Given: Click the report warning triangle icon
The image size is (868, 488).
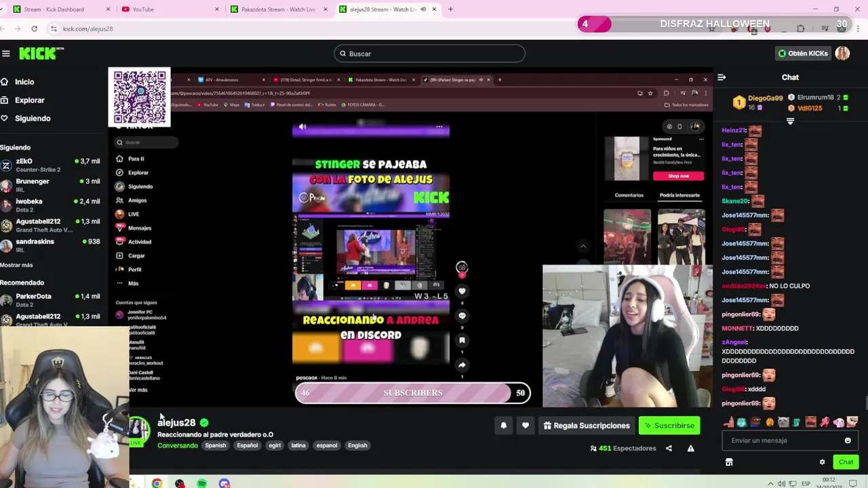Looking at the screenshot, I should coord(690,448).
